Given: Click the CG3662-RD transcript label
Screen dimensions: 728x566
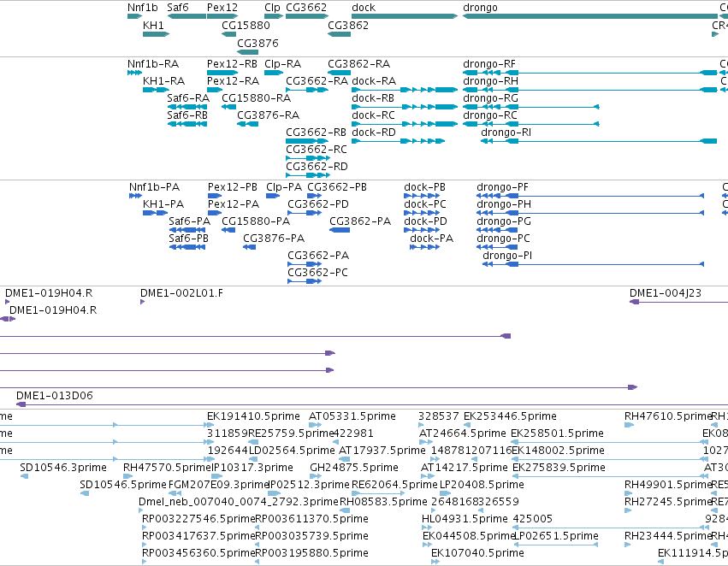Looking at the screenshot, I should [317, 167].
